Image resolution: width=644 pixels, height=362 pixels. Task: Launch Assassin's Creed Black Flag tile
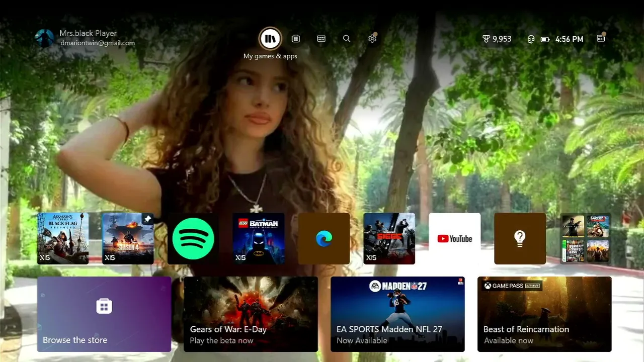[x=62, y=238]
